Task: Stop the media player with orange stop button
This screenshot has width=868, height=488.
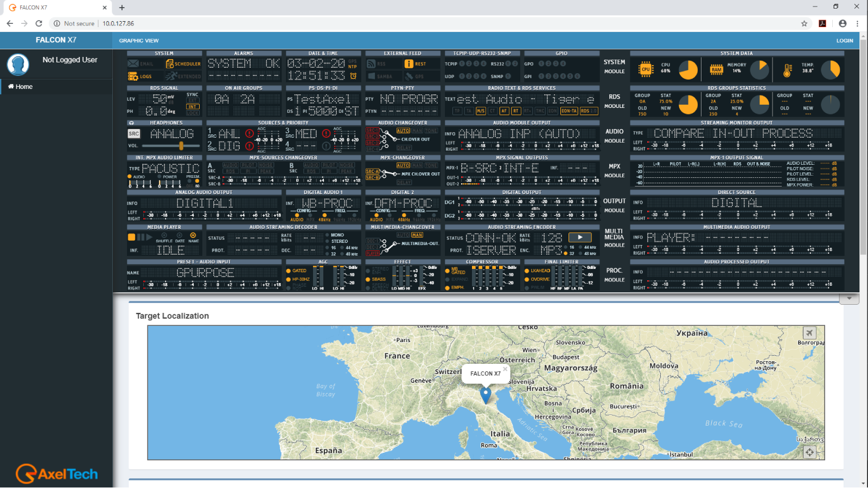Action: (x=131, y=237)
